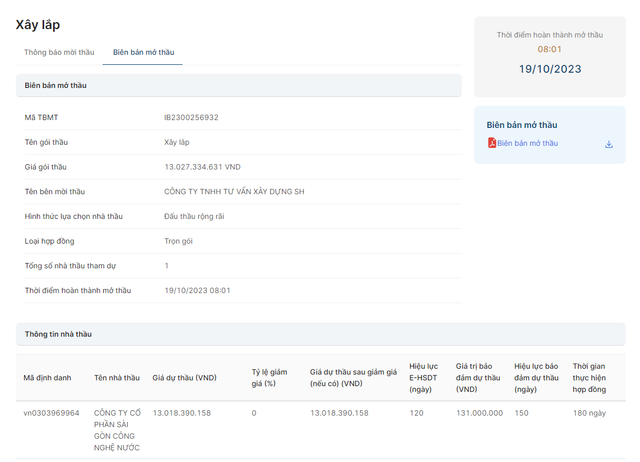Click the Biên bản mở thầu section header
Viewport: 640px width, 462px height.
56,86
